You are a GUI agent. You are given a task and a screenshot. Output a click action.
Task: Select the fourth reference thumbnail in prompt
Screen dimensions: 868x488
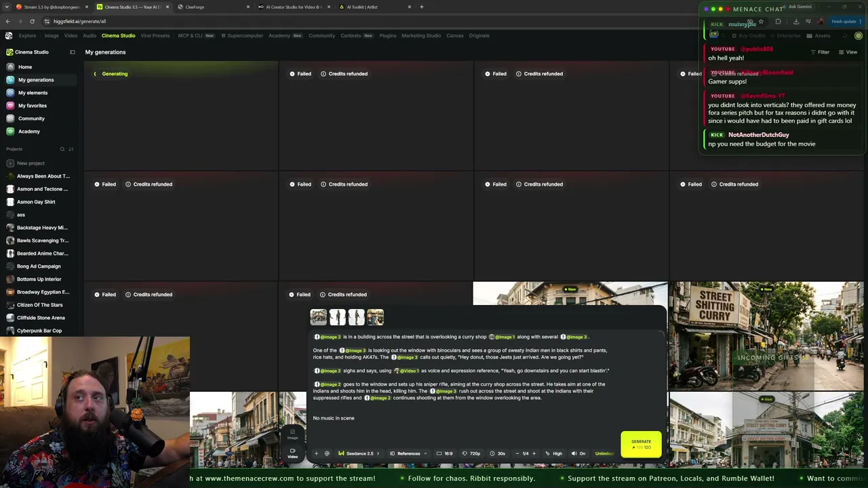(375, 317)
